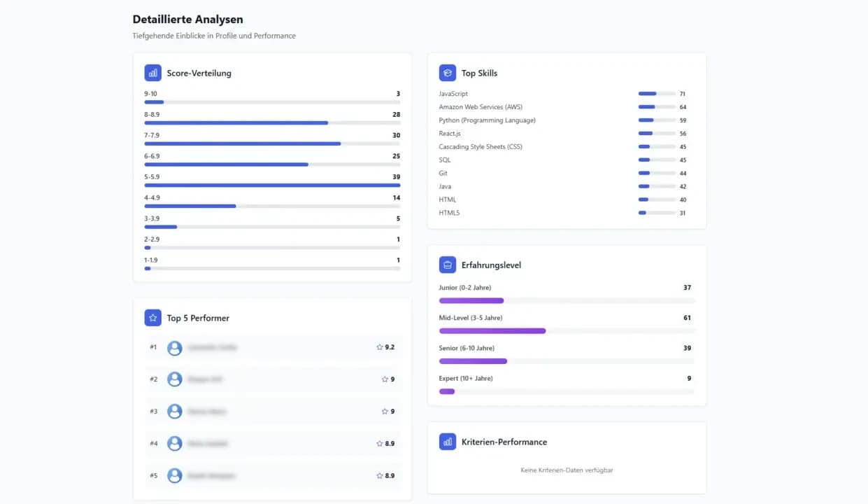
Task: Click the Mid-Level (3-5 Jahre) purple bar
Action: tap(492, 331)
